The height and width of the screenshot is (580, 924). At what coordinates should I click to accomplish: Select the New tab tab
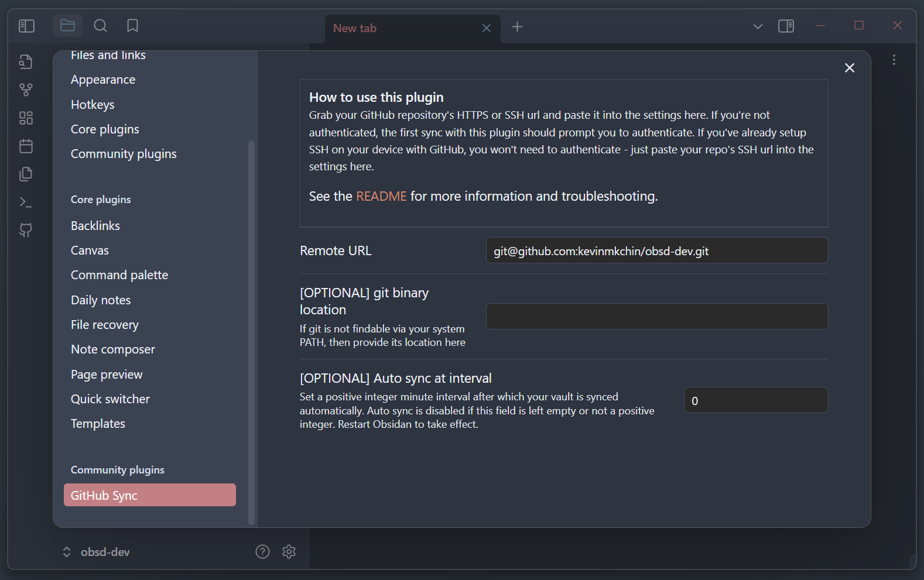(413, 28)
